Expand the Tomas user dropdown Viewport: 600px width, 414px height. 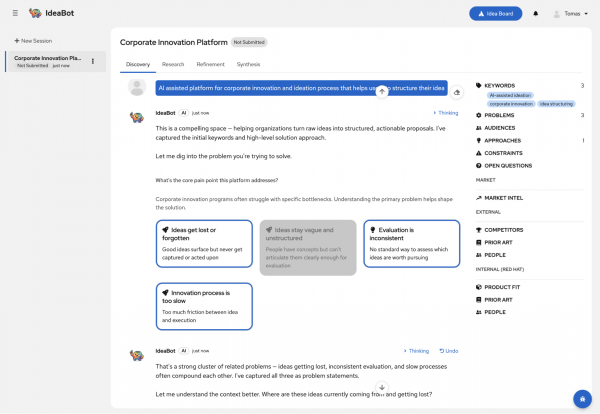click(571, 14)
